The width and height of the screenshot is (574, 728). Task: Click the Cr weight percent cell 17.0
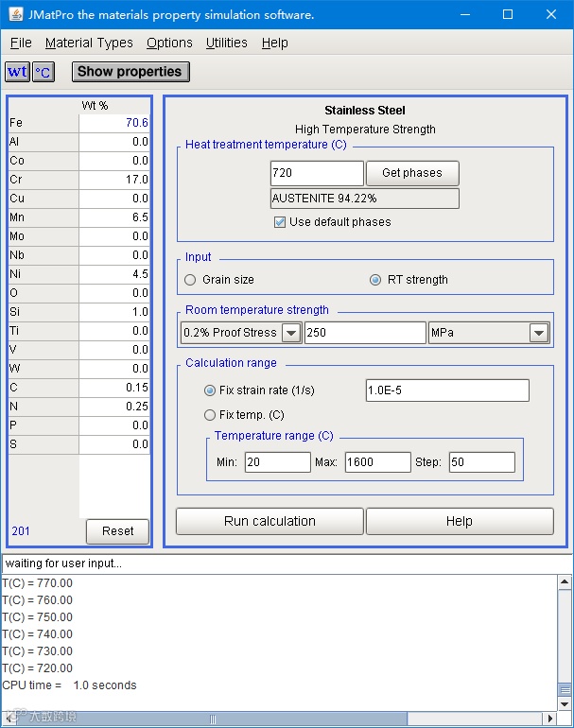(114, 180)
